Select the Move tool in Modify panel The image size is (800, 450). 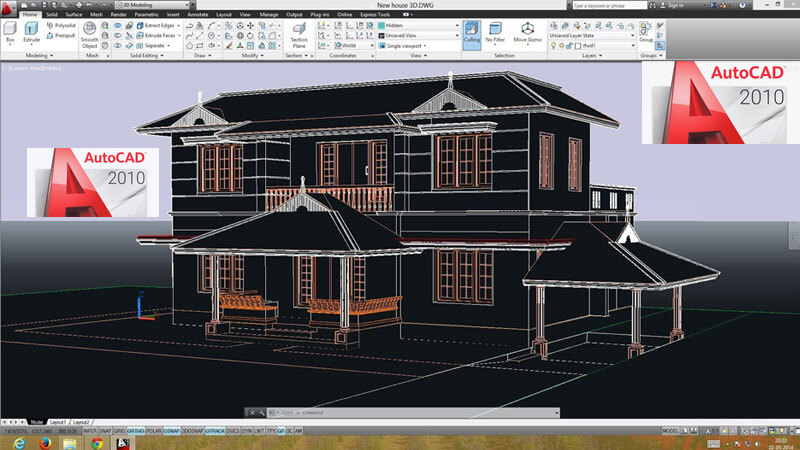[x=251, y=25]
